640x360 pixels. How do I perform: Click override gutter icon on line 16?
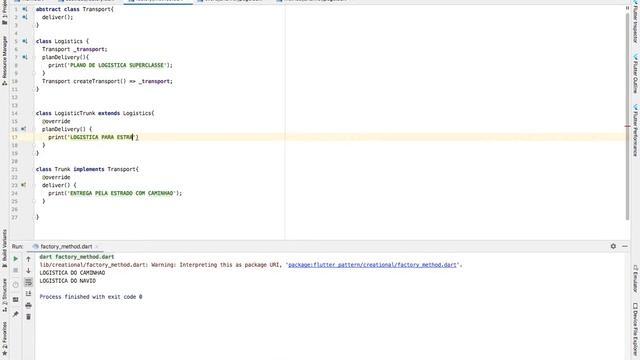tap(24, 129)
